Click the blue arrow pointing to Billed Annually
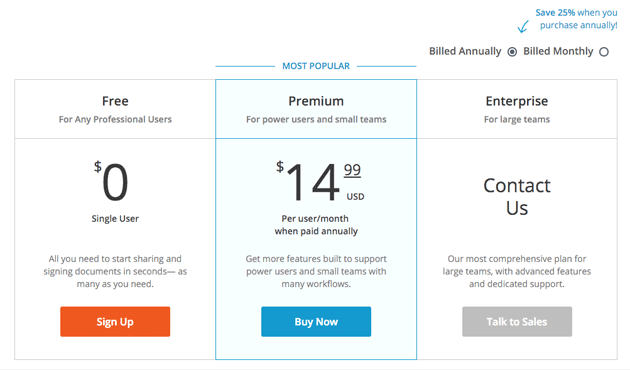This screenshot has width=630, height=370. tap(523, 27)
